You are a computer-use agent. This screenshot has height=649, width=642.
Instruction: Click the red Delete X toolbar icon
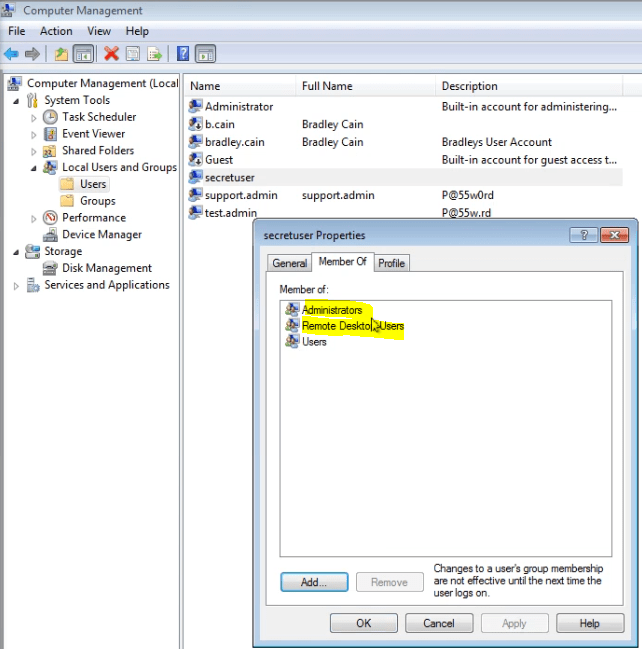click(x=111, y=54)
